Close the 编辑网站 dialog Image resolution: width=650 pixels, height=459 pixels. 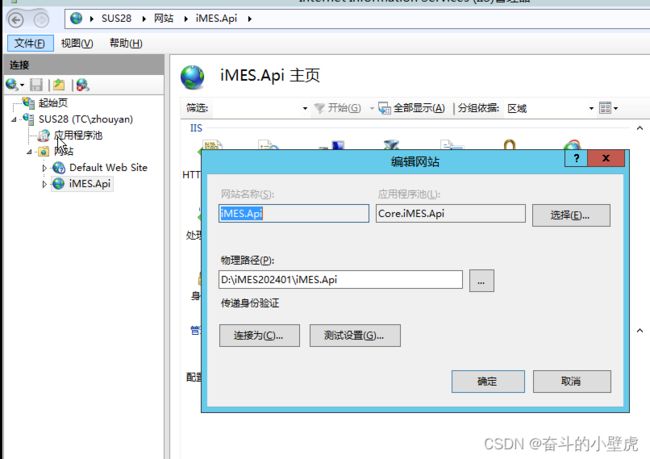[606, 158]
